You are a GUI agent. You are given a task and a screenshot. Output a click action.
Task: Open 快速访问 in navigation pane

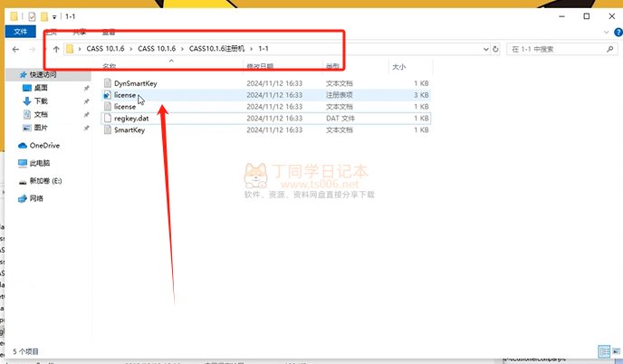pos(43,74)
